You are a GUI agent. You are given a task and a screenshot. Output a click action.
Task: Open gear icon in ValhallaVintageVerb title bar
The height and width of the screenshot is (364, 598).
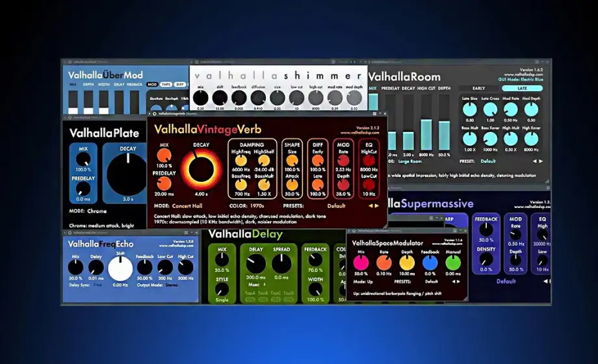pos(155,114)
